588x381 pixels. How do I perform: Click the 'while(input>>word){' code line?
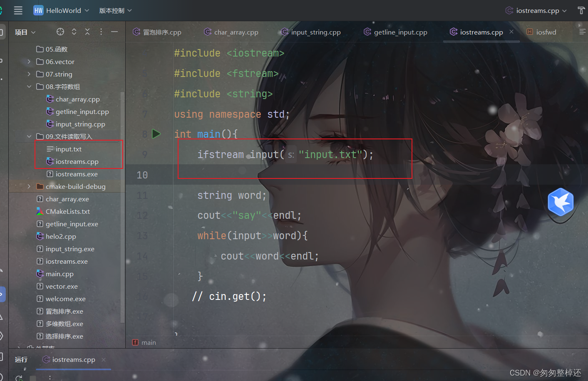coord(253,235)
